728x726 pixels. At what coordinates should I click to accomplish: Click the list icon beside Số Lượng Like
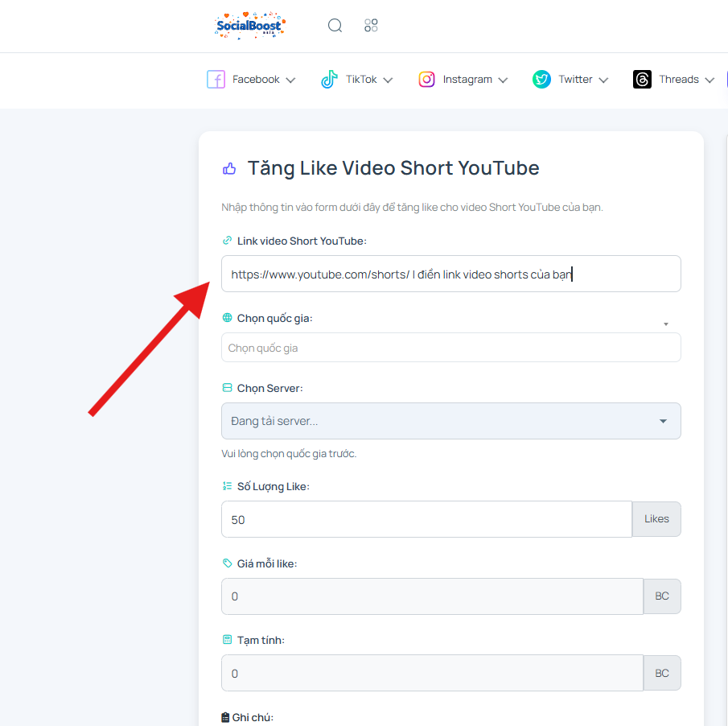227,486
